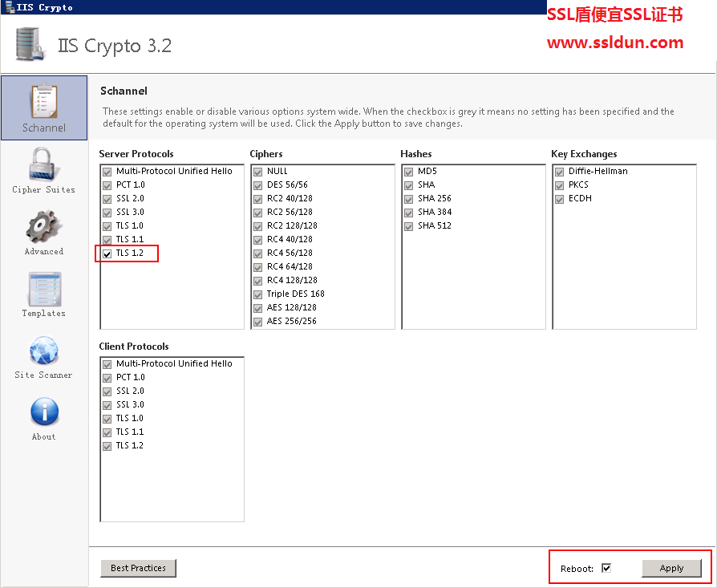This screenshot has width=717, height=588.
Task: Toggle Client Protocols SSL 2.0 checkbox
Action: pos(107,391)
